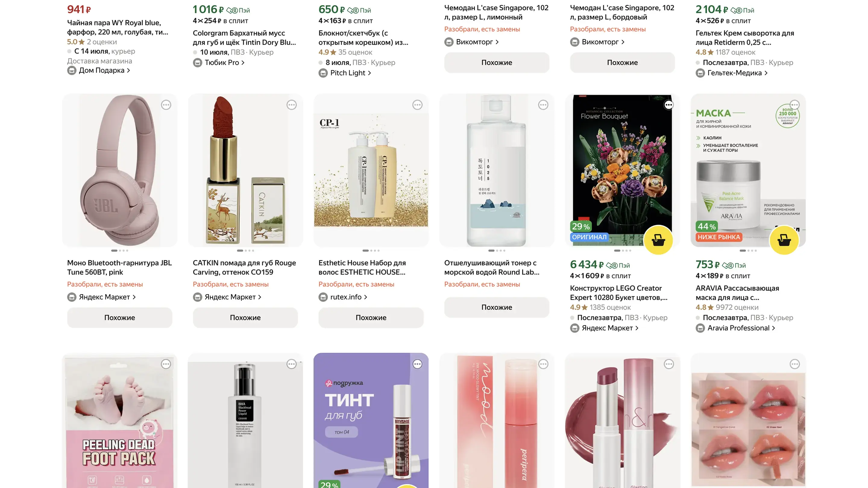Click the image pagination dots under CATKIN lipstick
This screenshot has height=488, width=868.
[x=245, y=251]
